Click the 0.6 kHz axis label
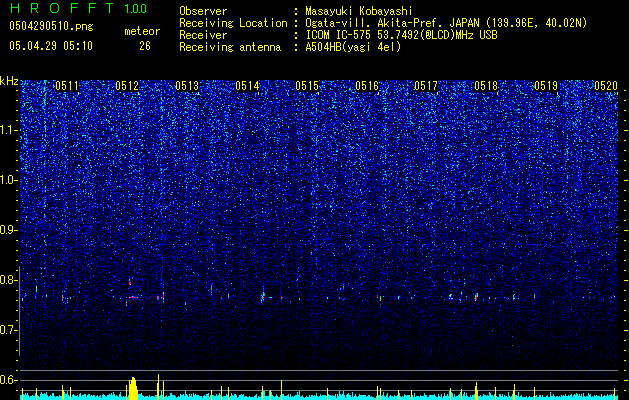Screen dimensions: 629x400 pos(9,380)
